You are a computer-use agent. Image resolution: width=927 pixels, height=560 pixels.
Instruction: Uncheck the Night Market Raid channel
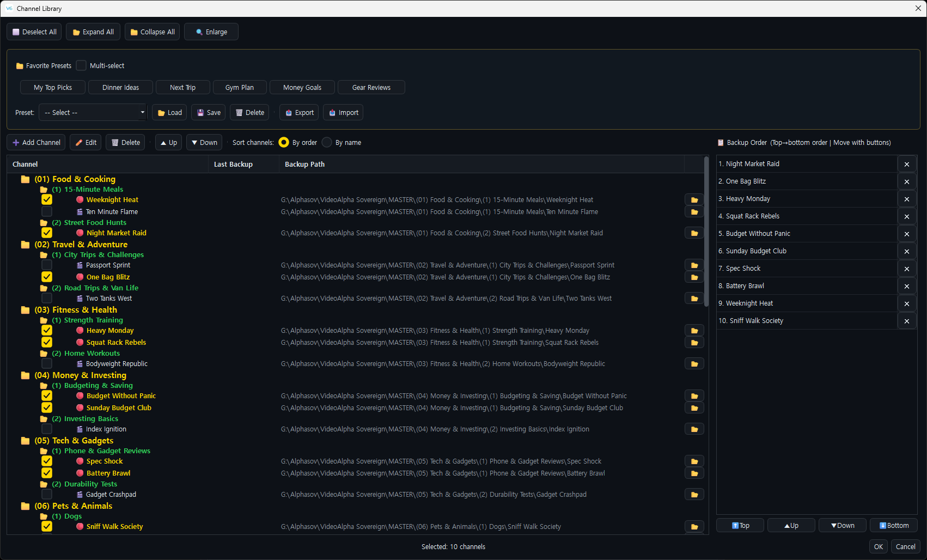tap(47, 233)
